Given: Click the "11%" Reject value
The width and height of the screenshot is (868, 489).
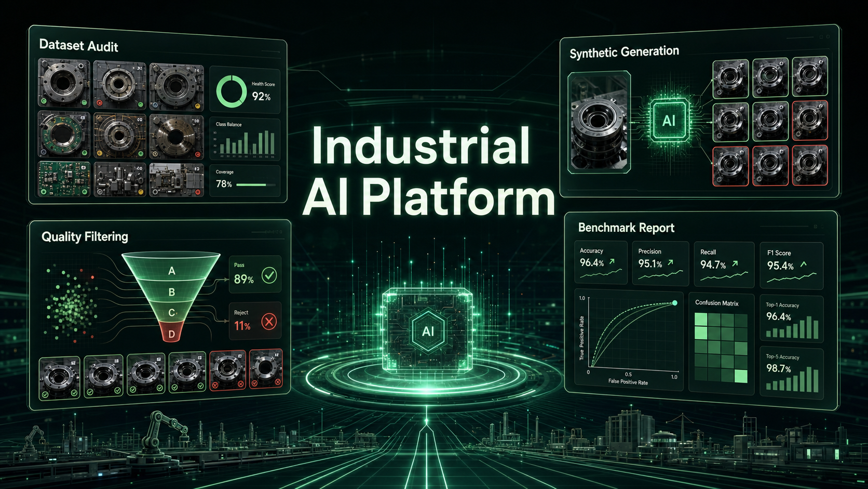Looking at the screenshot, I should coord(242,326).
